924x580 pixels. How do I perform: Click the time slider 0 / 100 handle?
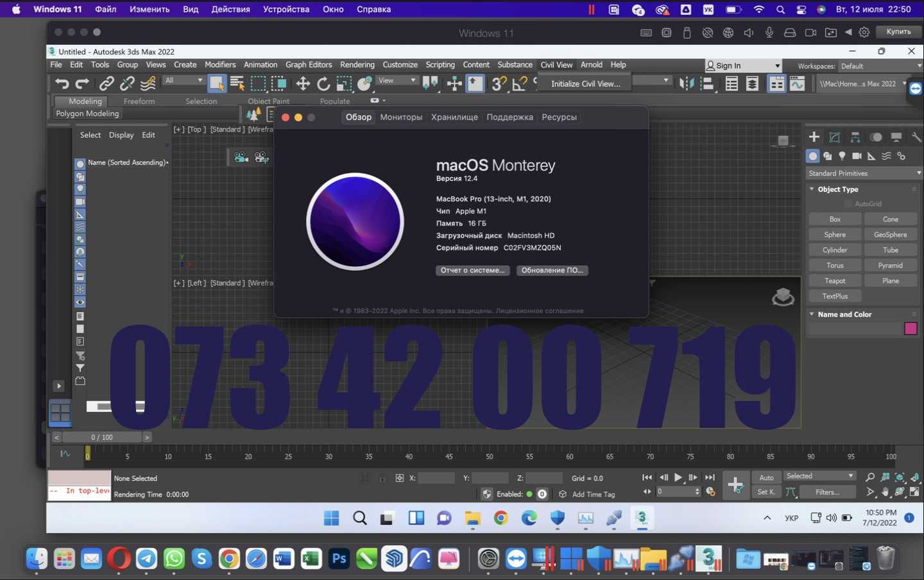click(x=102, y=437)
